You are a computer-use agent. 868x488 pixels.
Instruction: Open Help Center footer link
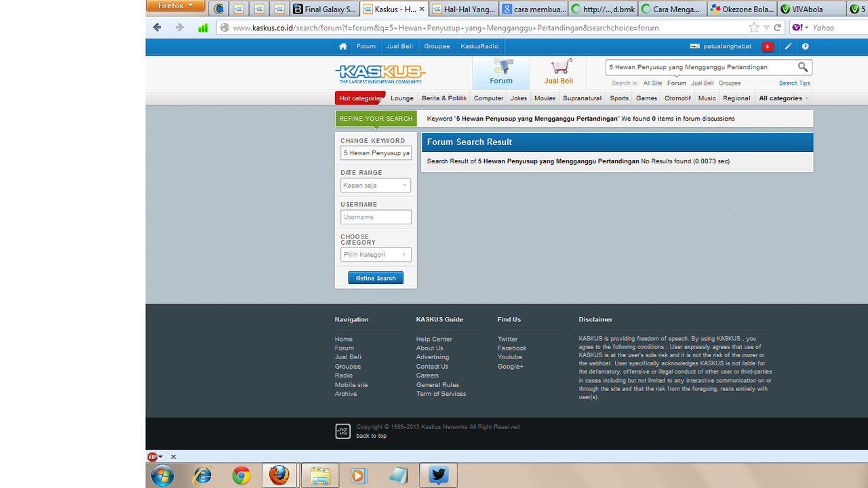434,339
